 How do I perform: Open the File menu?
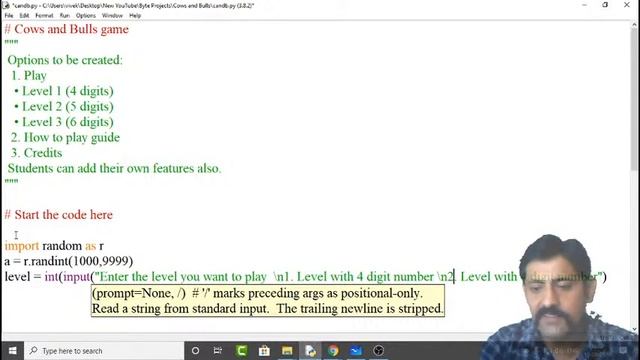coord(9,16)
